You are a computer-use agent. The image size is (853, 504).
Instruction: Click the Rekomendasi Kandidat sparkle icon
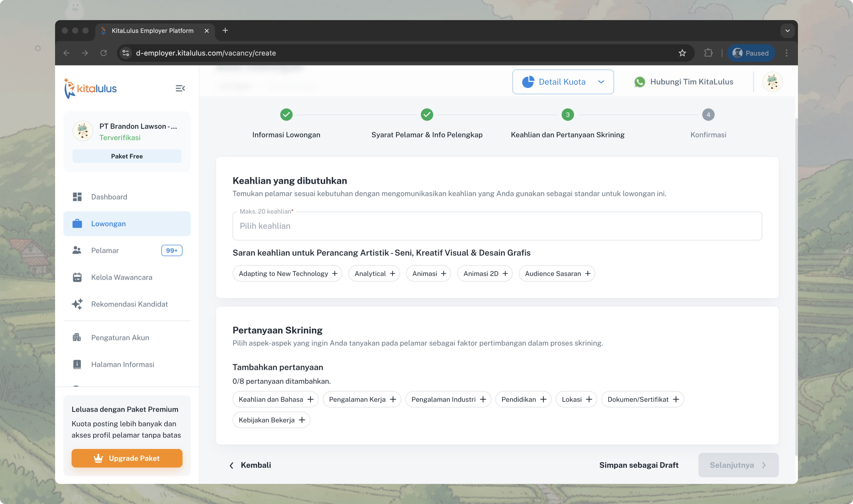click(77, 304)
